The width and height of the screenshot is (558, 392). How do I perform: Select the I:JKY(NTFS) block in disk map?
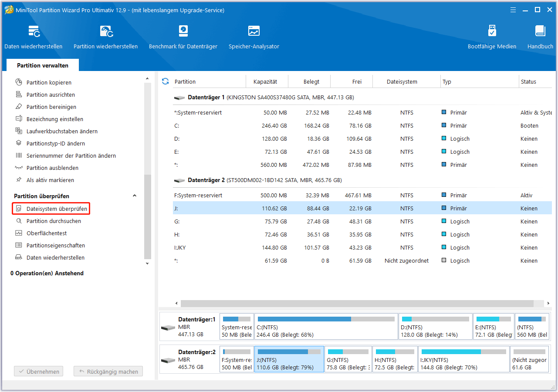[x=464, y=359]
